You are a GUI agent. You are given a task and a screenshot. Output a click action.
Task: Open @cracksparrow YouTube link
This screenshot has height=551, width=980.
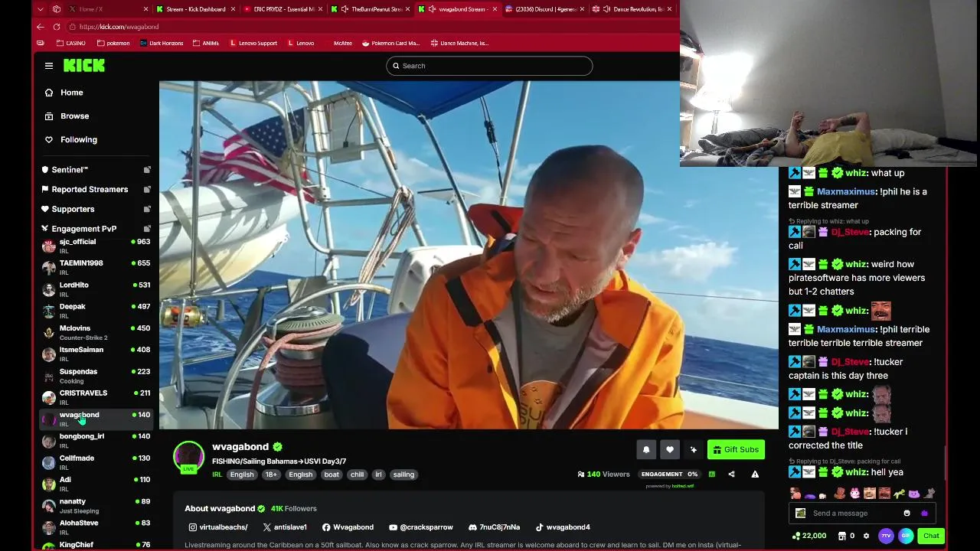421,527
